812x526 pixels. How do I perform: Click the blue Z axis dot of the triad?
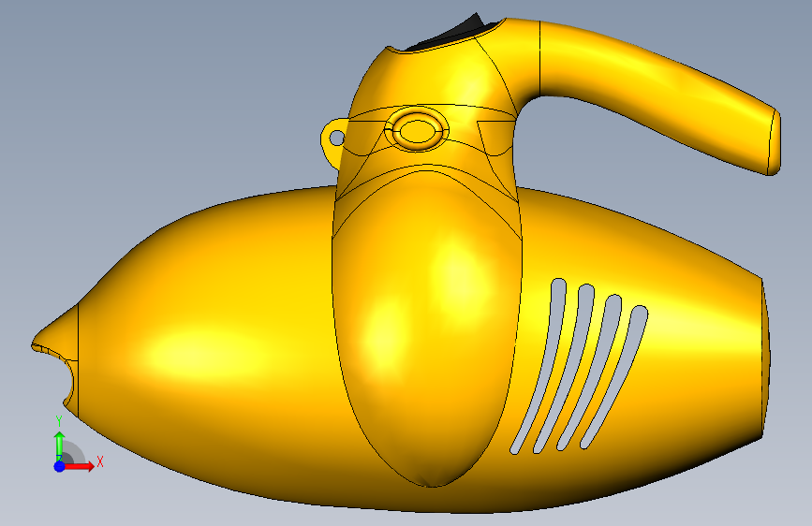tap(60, 466)
